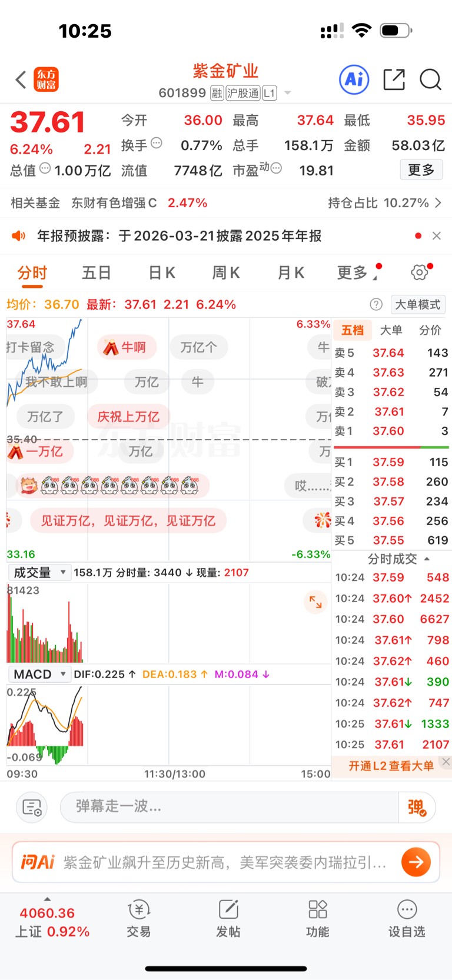
Task: Collapse the 分时成交 list arrow
Action: (x=427, y=559)
